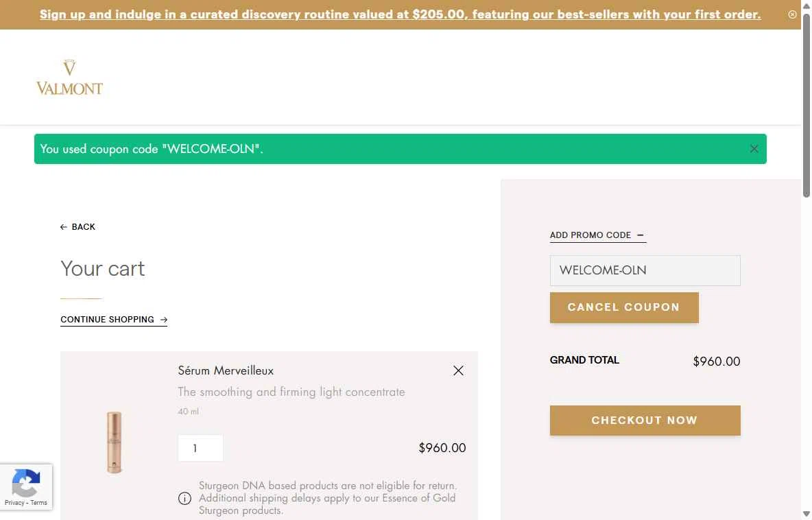Click the GRAND TOTAL label
This screenshot has height=520, width=812.
pos(584,360)
